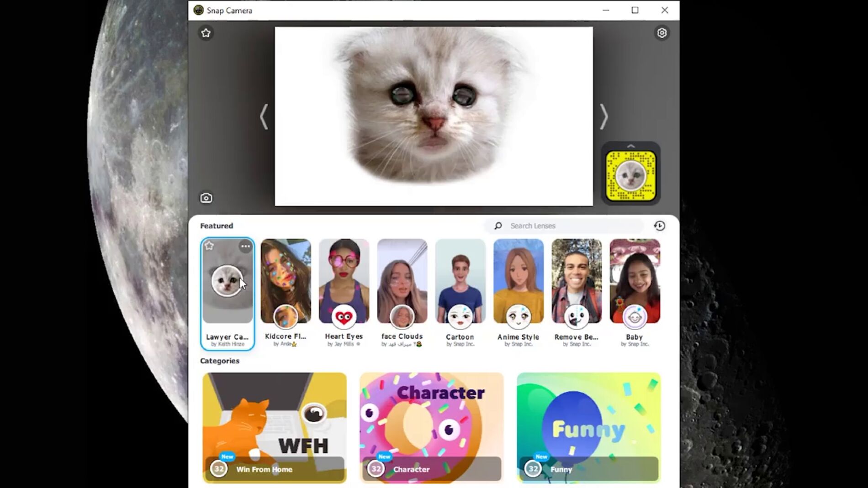The image size is (868, 488).
Task: Click the 32 badge on Win From Home
Action: click(x=219, y=469)
